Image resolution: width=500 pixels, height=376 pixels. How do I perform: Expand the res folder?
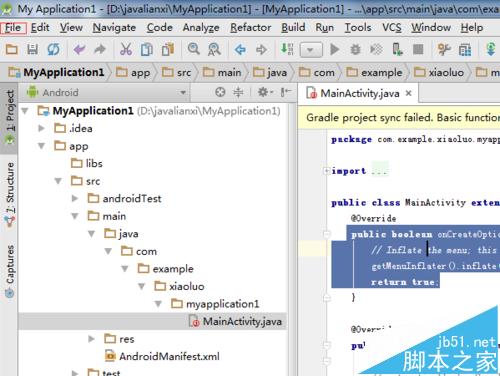(x=91, y=339)
